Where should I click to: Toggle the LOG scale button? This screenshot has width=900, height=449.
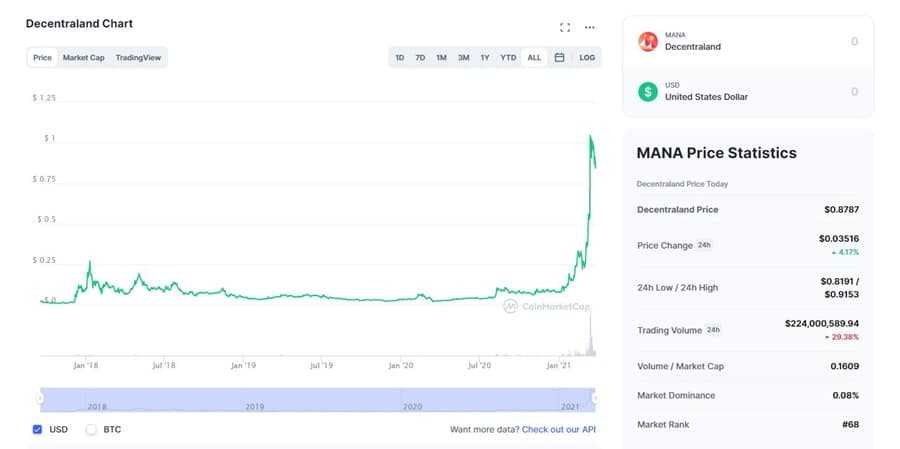587,58
